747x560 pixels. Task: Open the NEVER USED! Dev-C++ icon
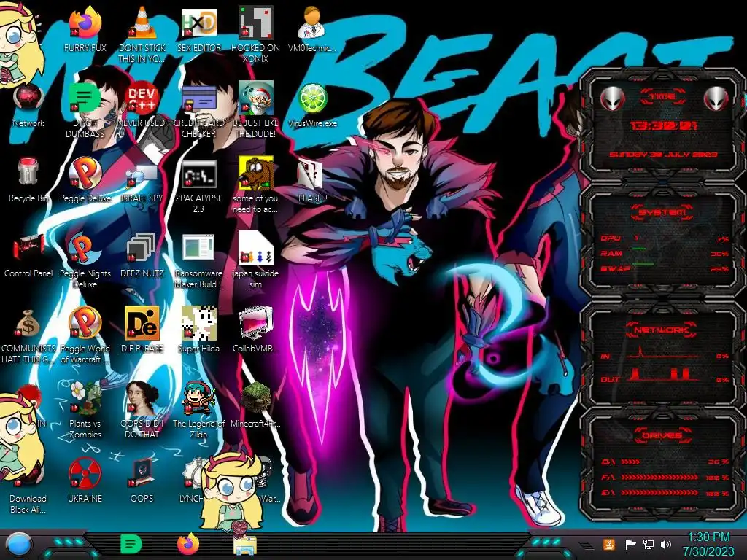pyautogui.click(x=142, y=98)
